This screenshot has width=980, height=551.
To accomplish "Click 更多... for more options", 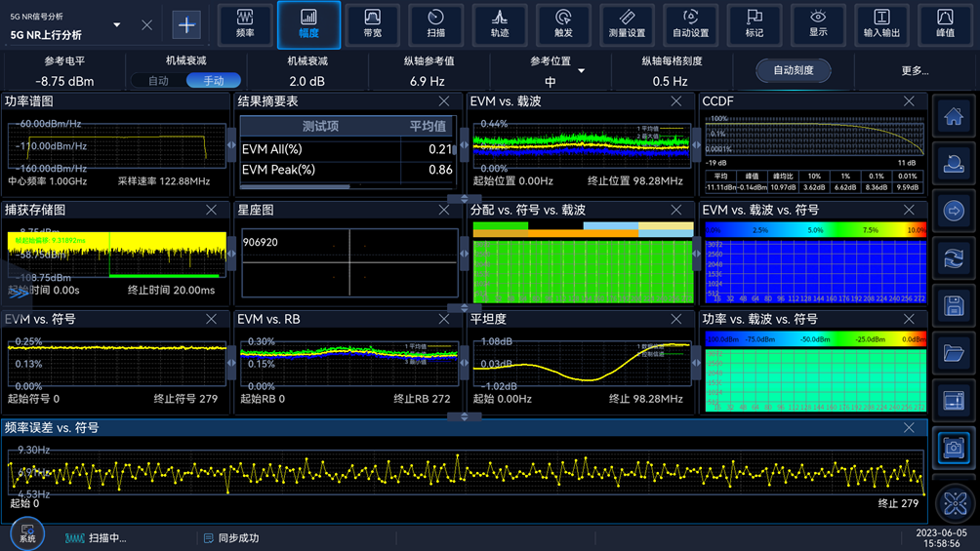I will click(915, 71).
